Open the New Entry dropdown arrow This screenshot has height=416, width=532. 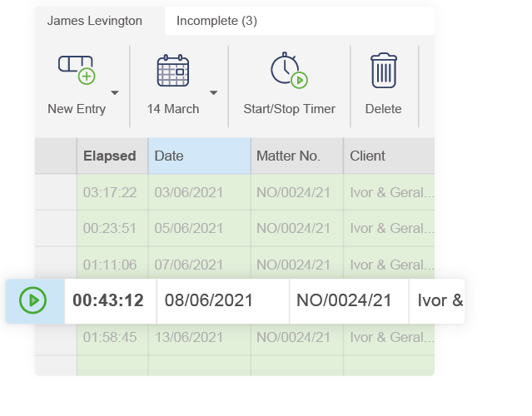(115, 92)
